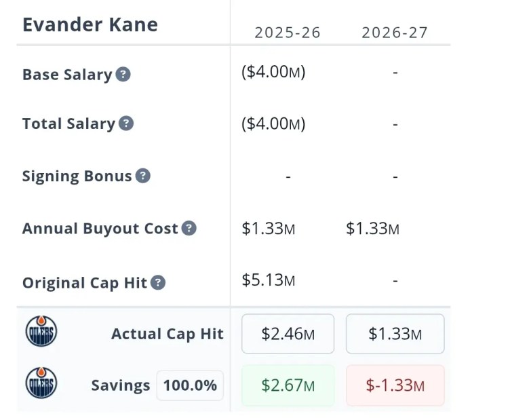Click the green $2.67M savings cell
This screenshot has height=420, width=529.
pos(288,385)
